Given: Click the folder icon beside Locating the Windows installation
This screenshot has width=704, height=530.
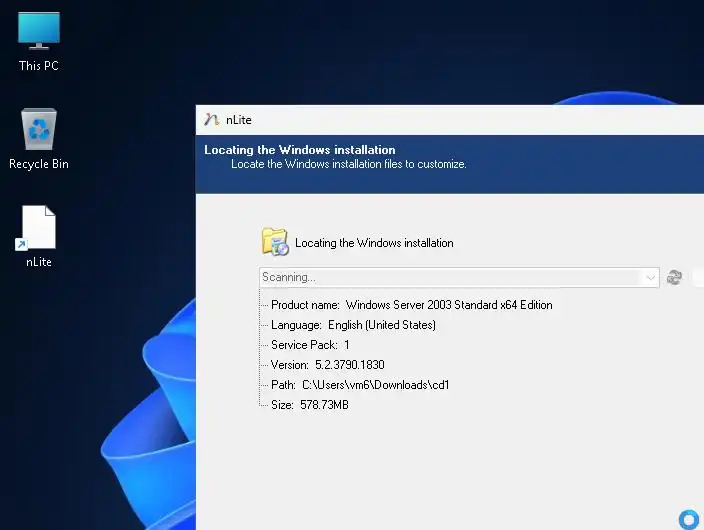Looking at the screenshot, I should click(x=275, y=242).
